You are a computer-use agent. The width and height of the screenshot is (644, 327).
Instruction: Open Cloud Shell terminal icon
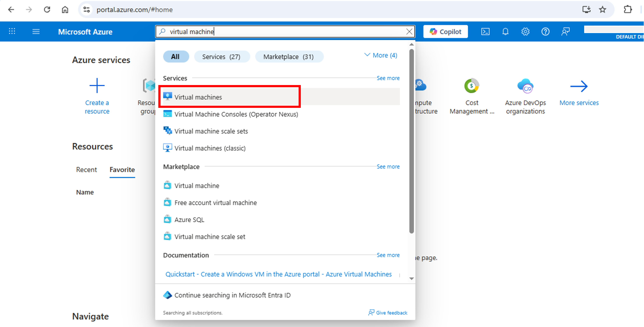(x=485, y=31)
